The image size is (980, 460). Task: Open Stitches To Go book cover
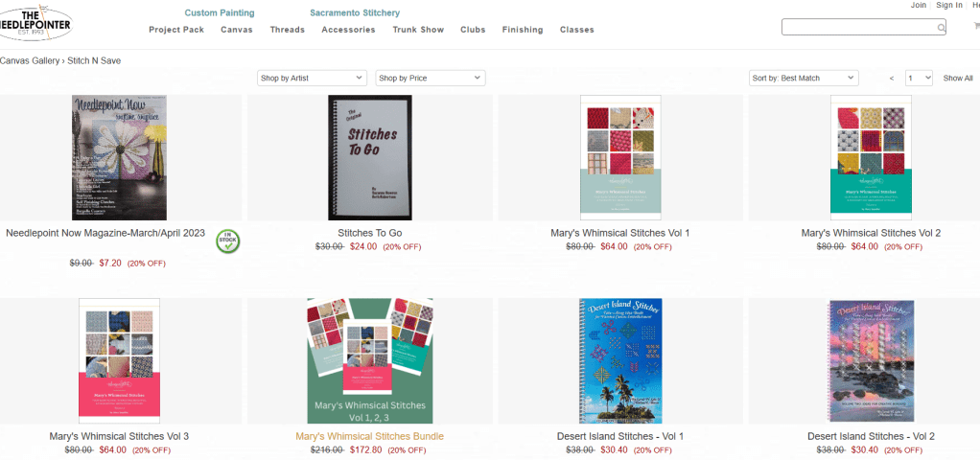(x=370, y=157)
